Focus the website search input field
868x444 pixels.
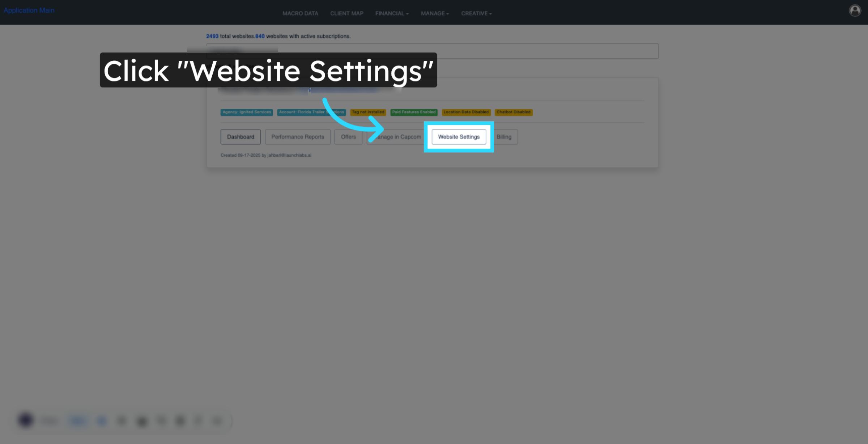point(432,51)
